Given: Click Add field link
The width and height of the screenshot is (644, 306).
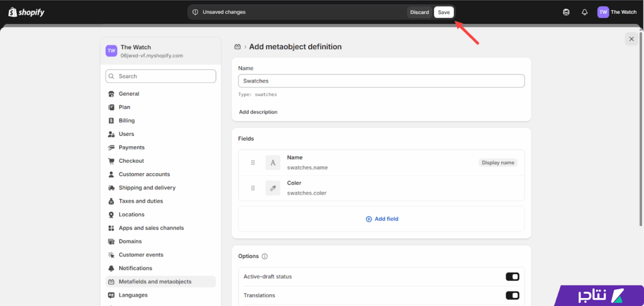Looking at the screenshot, I should pos(382,219).
